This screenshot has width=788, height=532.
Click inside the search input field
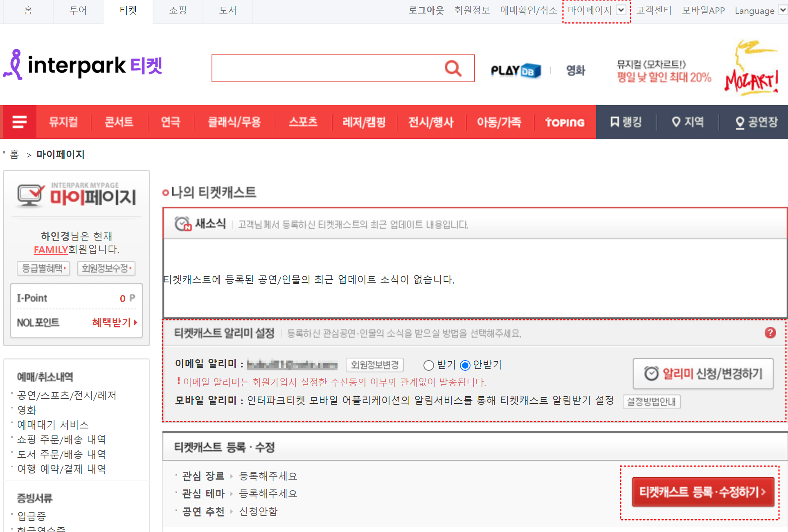coord(327,68)
